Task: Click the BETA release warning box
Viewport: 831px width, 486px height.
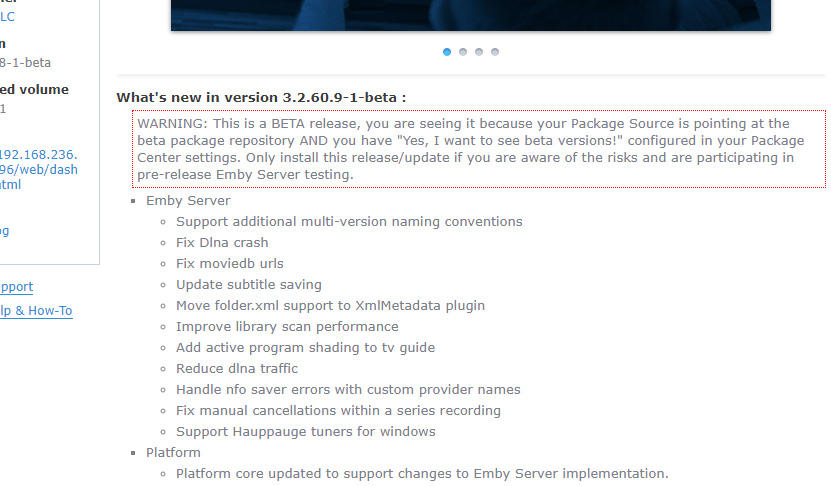Action: pyautogui.click(x=478, y=149)
